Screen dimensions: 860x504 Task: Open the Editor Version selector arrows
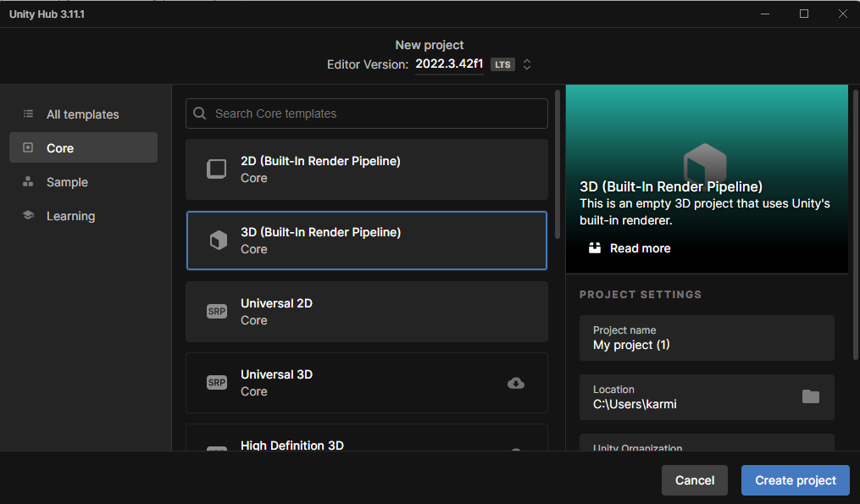tap(527, 64)
